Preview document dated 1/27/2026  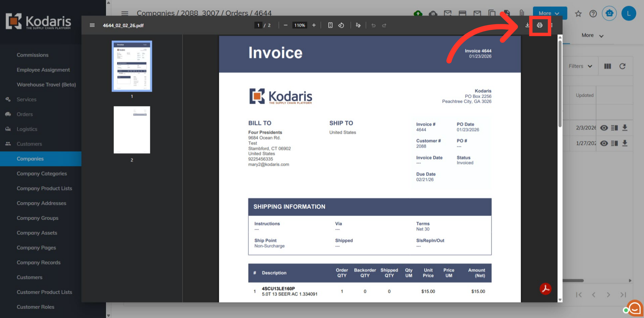tap(604, 143)
